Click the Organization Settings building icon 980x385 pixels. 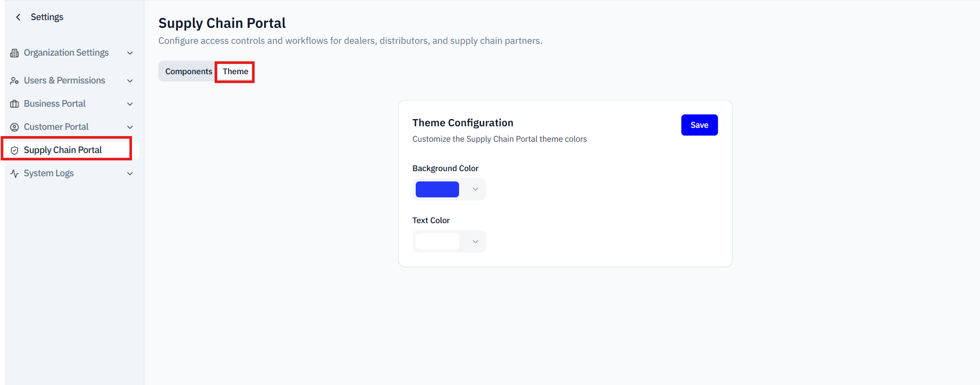14,53
